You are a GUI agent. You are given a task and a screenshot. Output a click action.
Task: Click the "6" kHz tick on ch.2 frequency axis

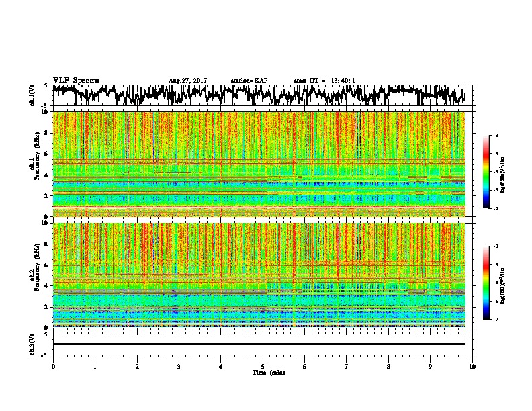47,265
